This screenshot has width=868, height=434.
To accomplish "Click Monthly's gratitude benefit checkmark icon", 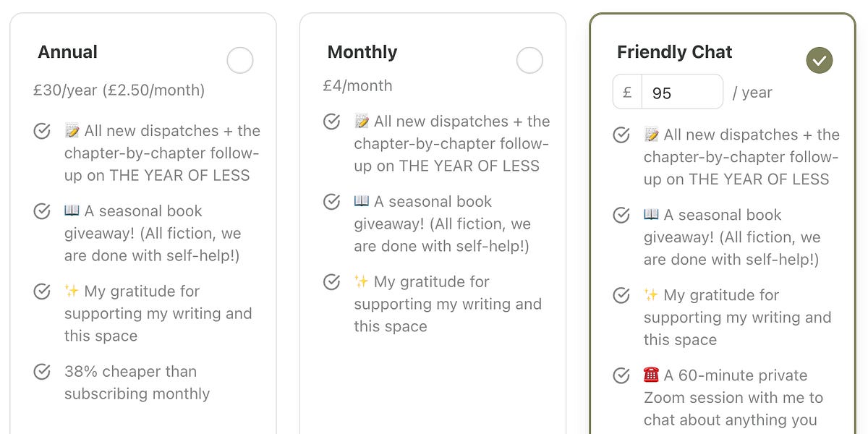I will pyautogui.click(x=331, y=282).
